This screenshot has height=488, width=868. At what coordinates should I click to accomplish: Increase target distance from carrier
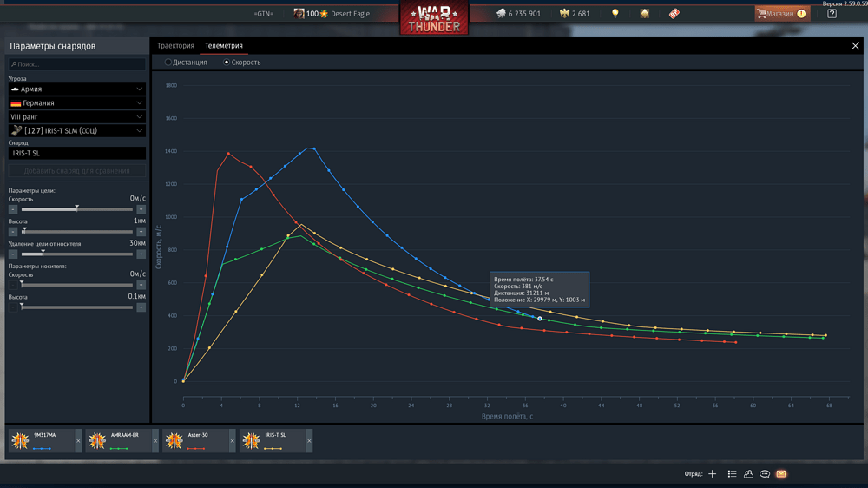pos(141,254)
